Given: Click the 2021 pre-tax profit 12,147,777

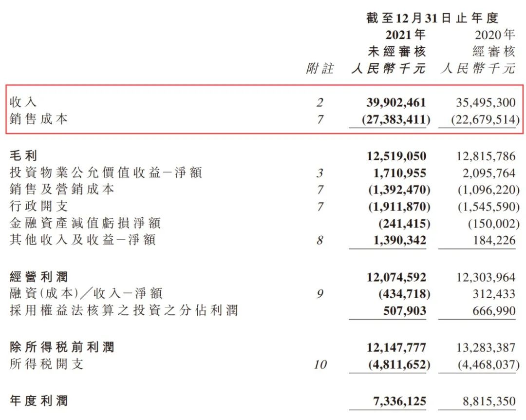Looking at the screenshot, I should click(x=396, y=348).
